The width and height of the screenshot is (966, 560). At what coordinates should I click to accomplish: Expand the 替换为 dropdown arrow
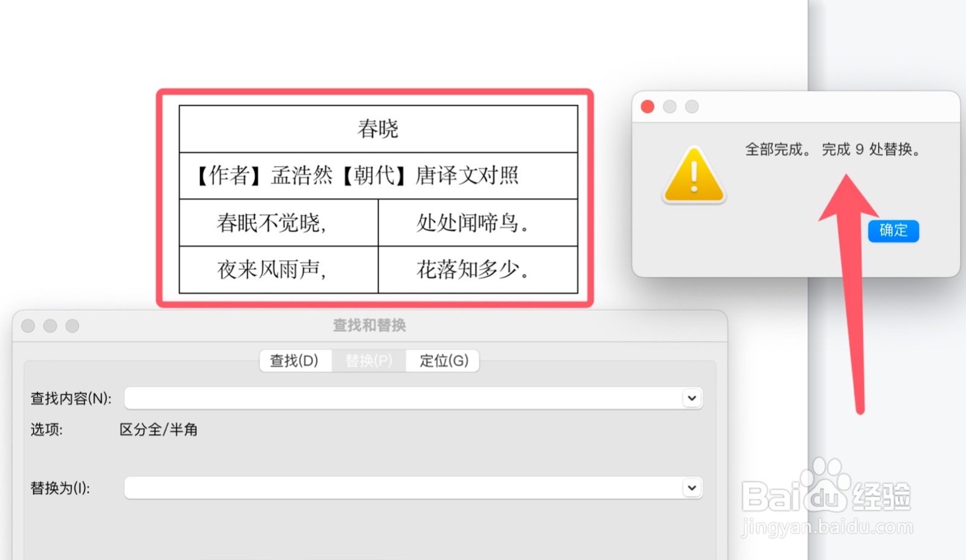pyautogui.click(x=692, y=488)
